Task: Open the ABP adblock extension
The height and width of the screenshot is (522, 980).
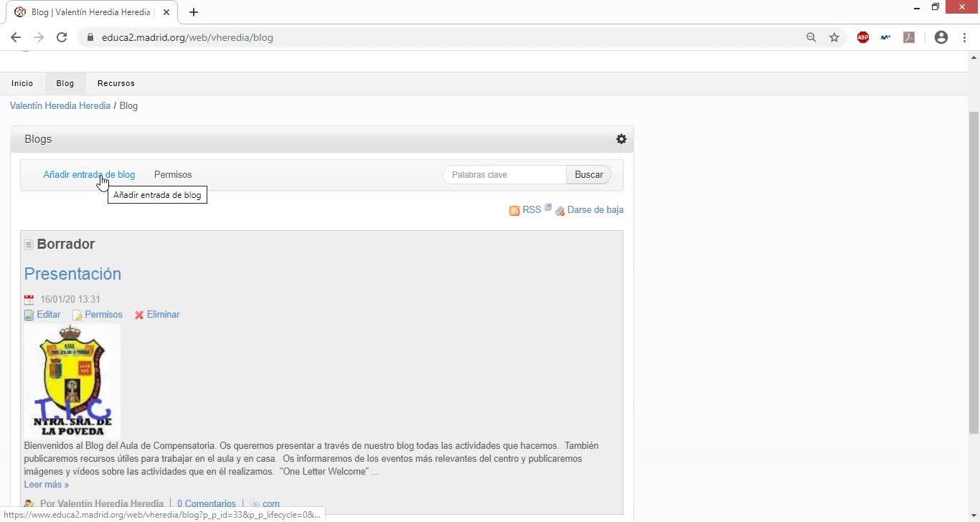Action: 863,37
